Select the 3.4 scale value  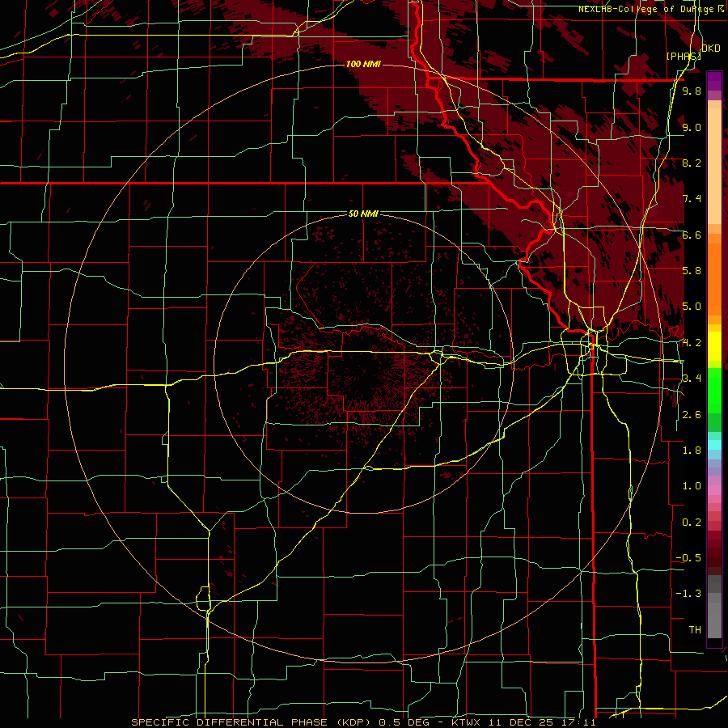click(x=692, y=379)
